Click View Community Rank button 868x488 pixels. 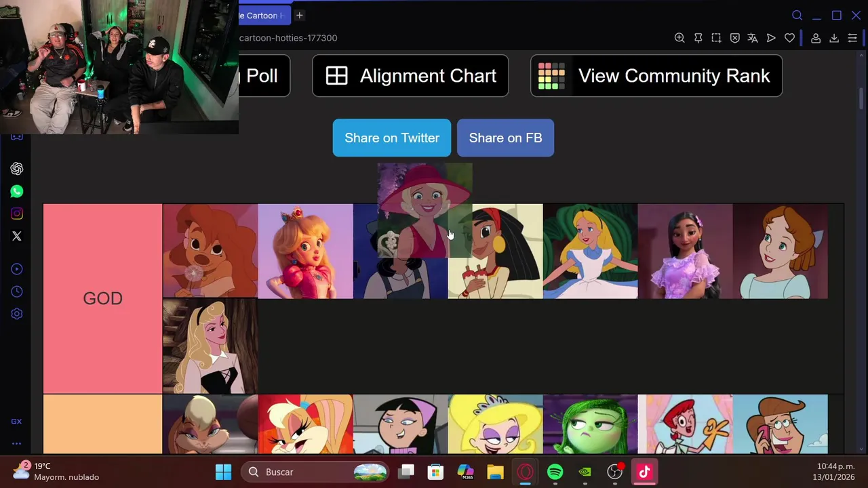click(656, 76)
